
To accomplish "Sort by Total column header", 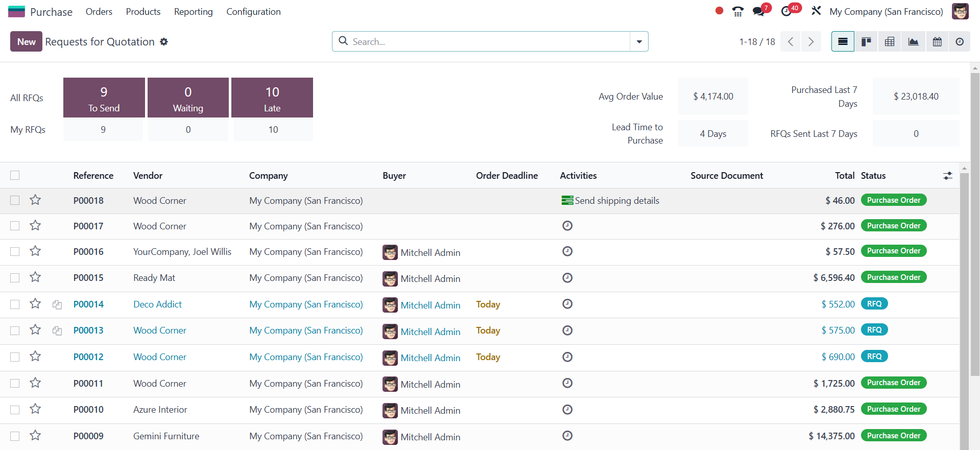I will (845, 176).
